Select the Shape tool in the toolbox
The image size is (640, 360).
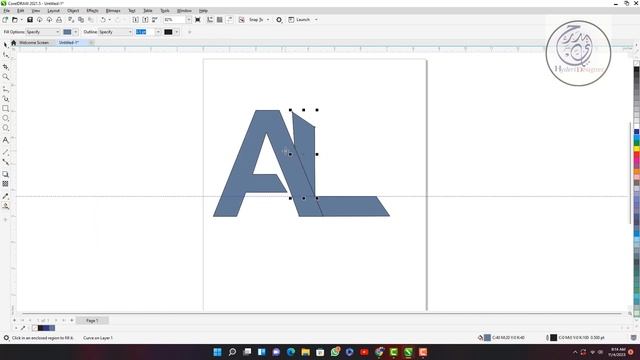pyautogui.click(x=5, y=55)
